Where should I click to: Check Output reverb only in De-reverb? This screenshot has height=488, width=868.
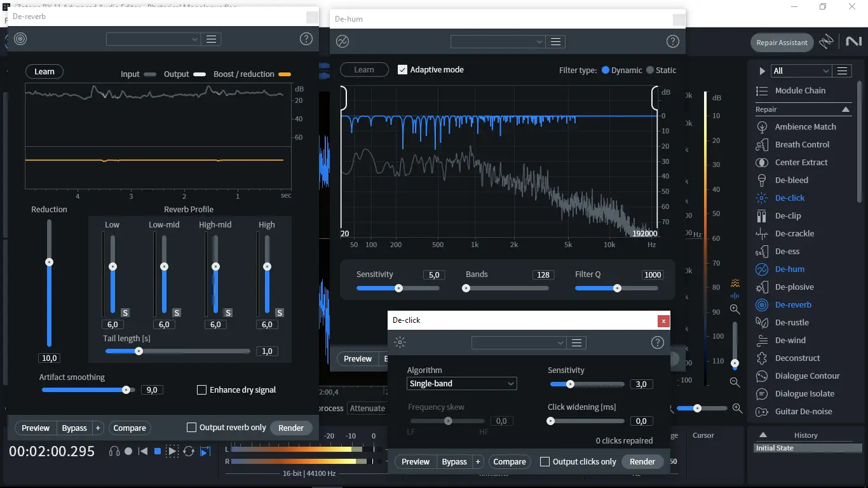click(x=191, y=428)
